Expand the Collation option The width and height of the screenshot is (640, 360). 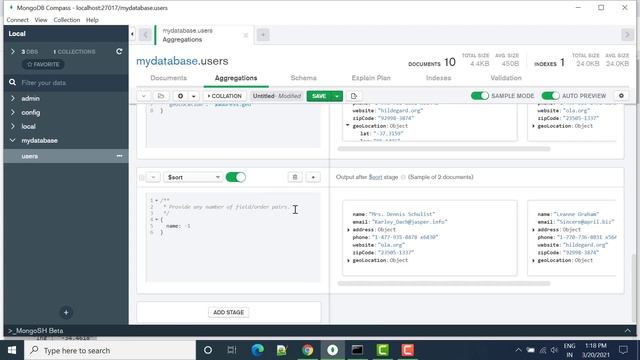[224, 96]
